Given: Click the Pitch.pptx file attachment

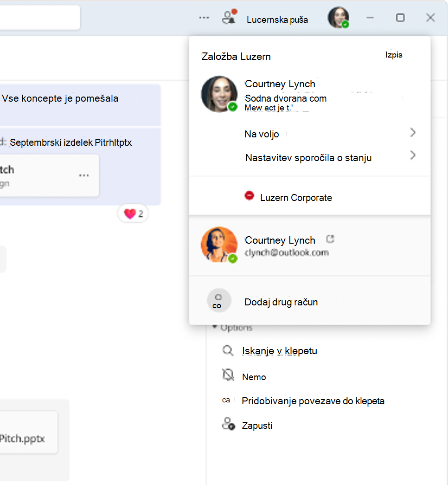Looking at the screenshot, I should pyautogui.click(x=28, y=432).
